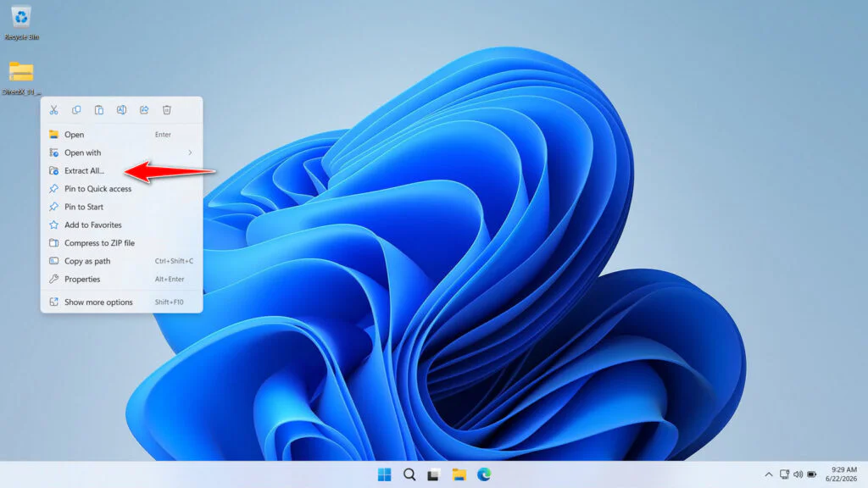Click the volume speaker icon in tray
868x488 pixels.
click(x=798, y=474)
